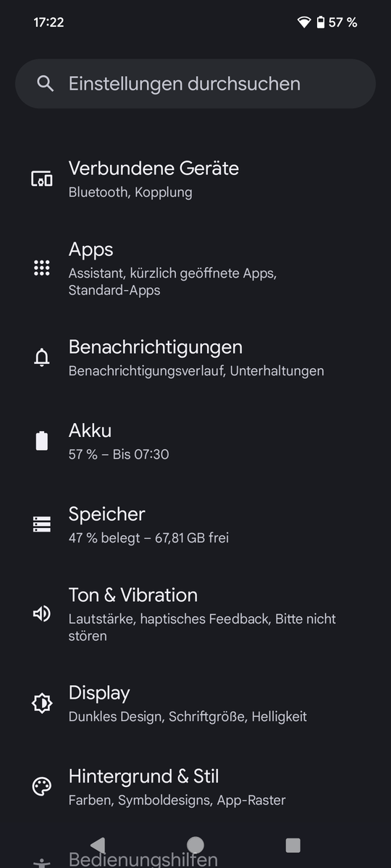Tap the Akku battery icon

[x=42, y=441]
